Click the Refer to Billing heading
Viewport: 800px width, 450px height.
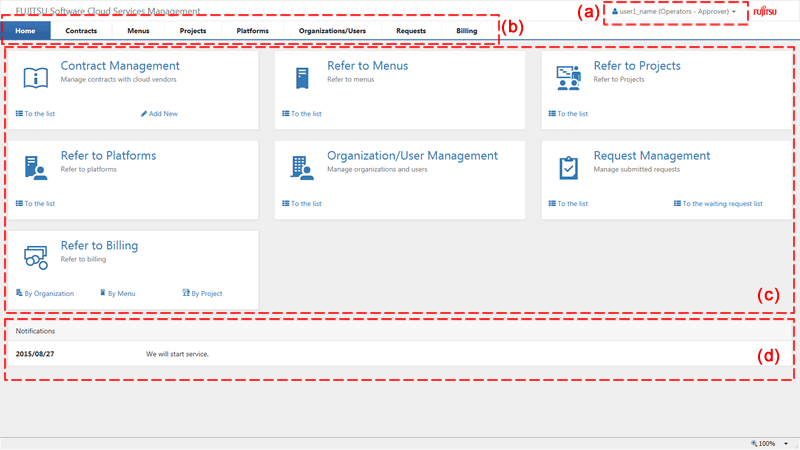(99, 245)
